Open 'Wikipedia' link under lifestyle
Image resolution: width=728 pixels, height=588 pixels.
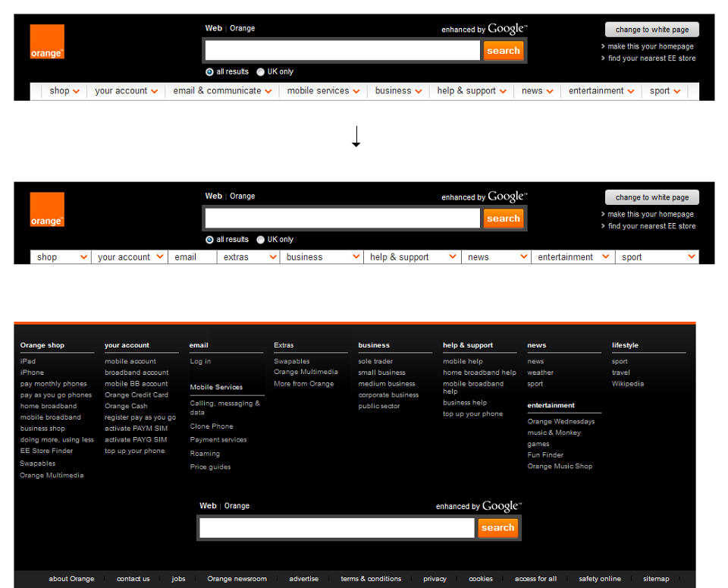click(x=628, y=384)
